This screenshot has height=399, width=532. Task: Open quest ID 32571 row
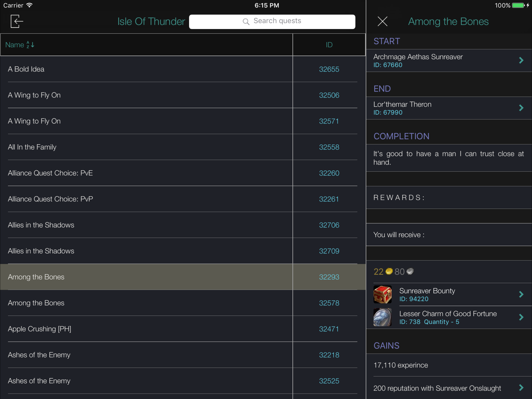click(x=329, y=121)
